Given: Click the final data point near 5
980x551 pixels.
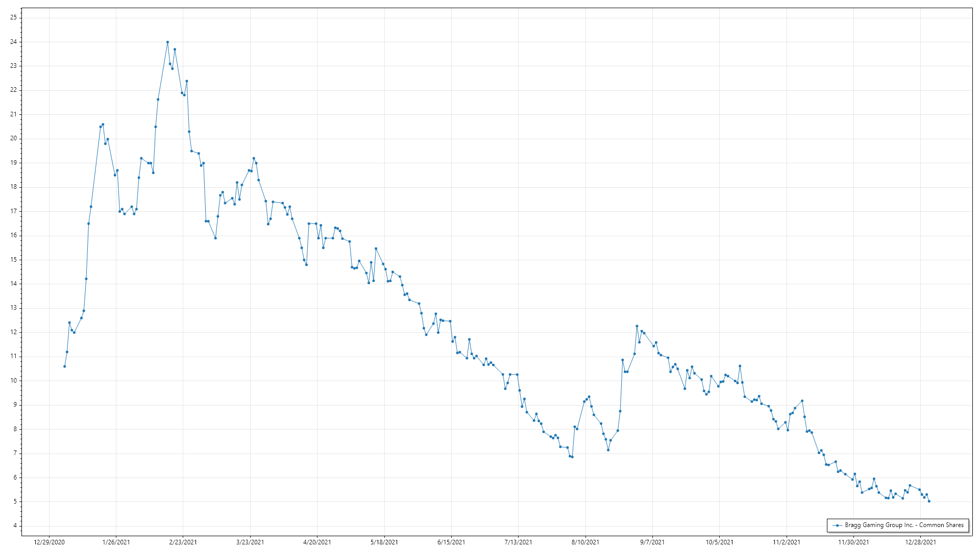Looking at the screenshot, I should 929,502.
